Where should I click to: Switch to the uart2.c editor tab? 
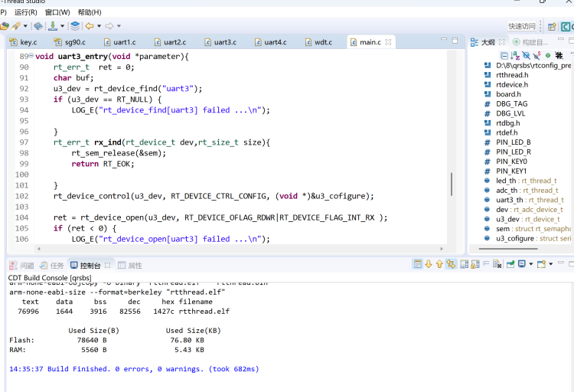(x=170, y=42)
